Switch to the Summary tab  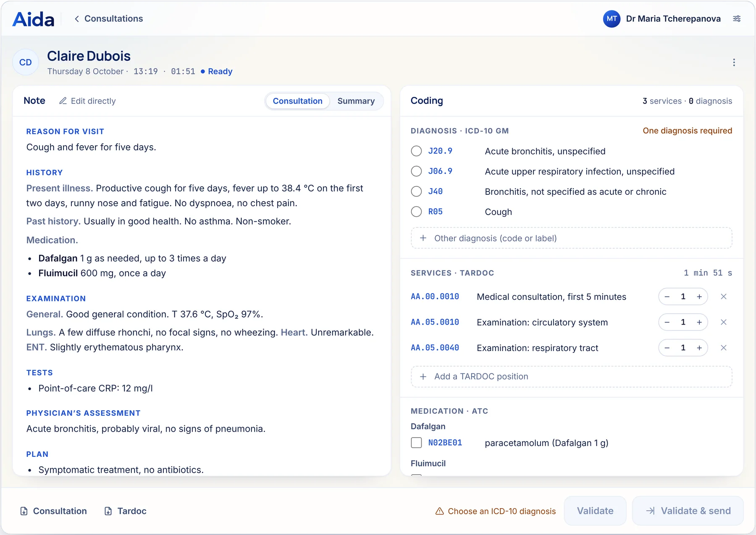tap(356, 101)
